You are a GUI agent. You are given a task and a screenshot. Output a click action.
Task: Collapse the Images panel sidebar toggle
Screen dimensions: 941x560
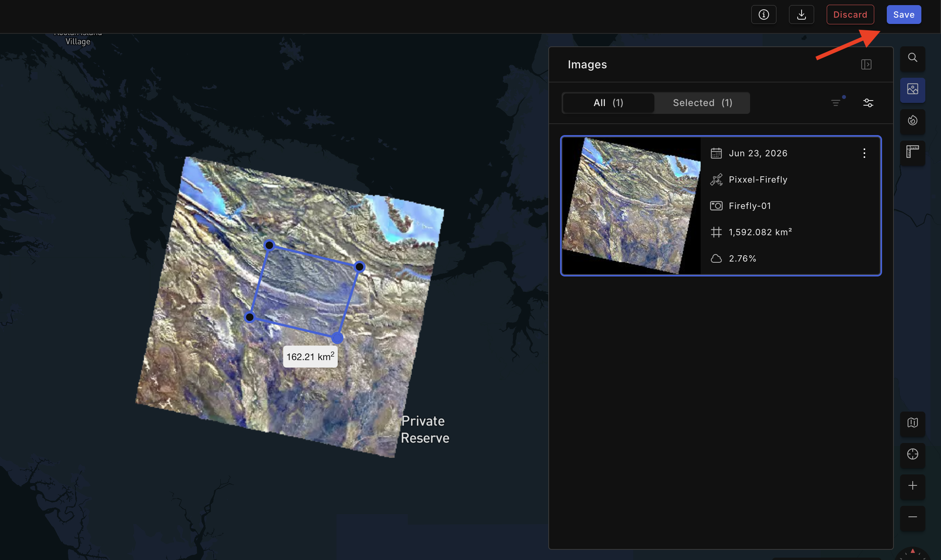pyautogui.click(x=866, y=64)
